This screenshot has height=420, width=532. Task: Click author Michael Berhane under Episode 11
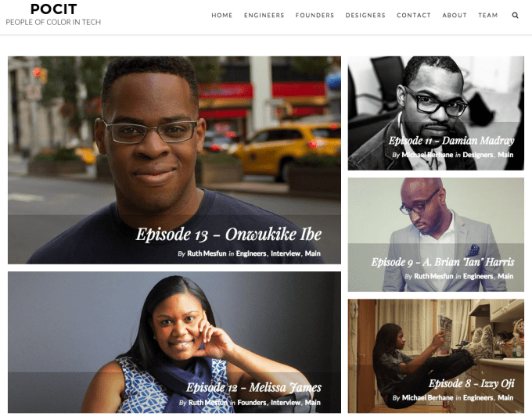(427, 155)
